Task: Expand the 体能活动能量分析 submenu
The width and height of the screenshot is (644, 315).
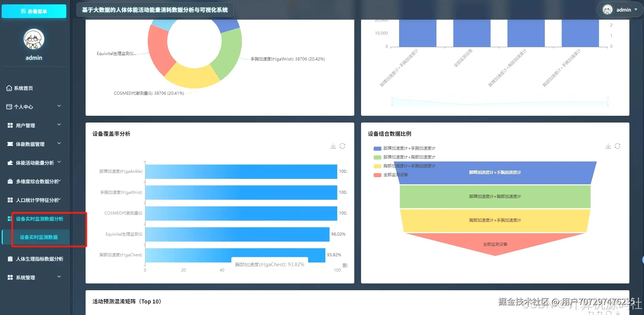Action: [34, 163]
